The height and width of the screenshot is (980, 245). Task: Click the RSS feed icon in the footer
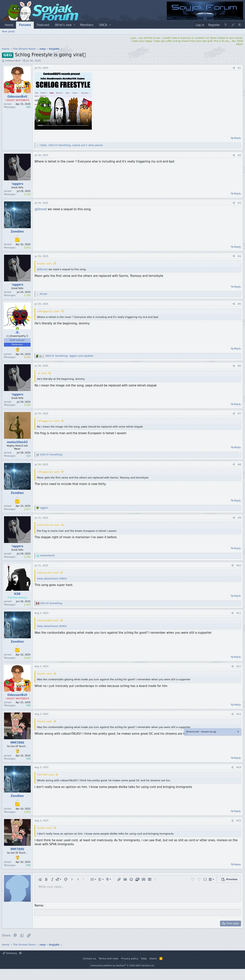pos(160,958)
